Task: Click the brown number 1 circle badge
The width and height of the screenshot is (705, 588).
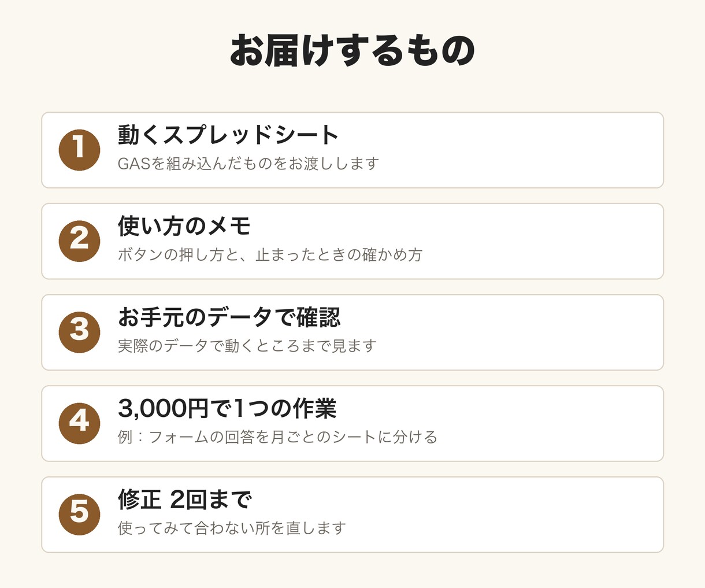Action: [x=80, y=150]
